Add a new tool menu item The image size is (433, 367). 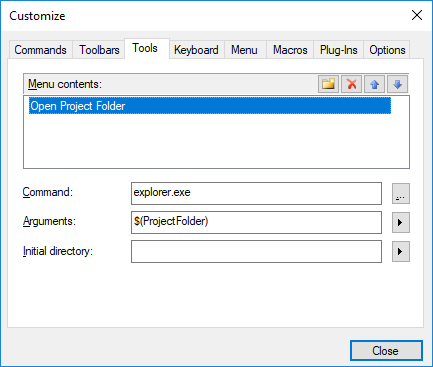(x=328, y=84)
